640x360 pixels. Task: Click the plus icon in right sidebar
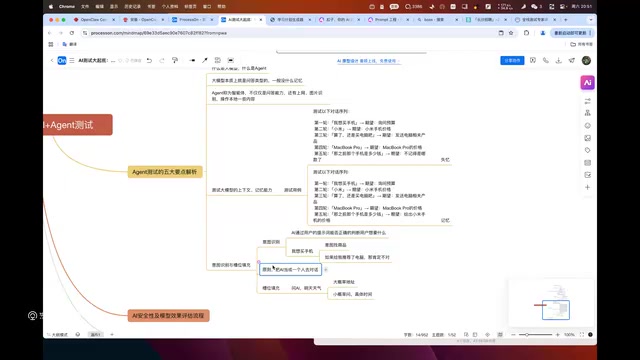pos(587,187)
